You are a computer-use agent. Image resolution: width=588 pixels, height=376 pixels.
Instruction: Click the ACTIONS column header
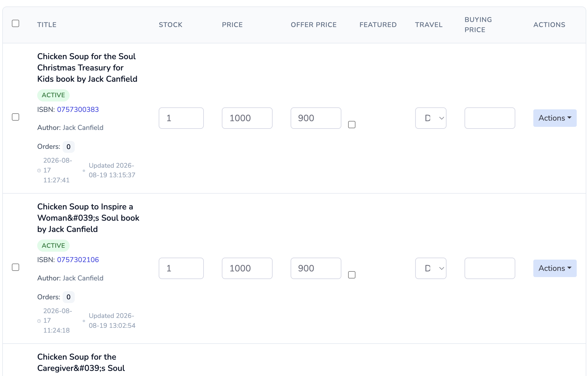tap(549, 25)
